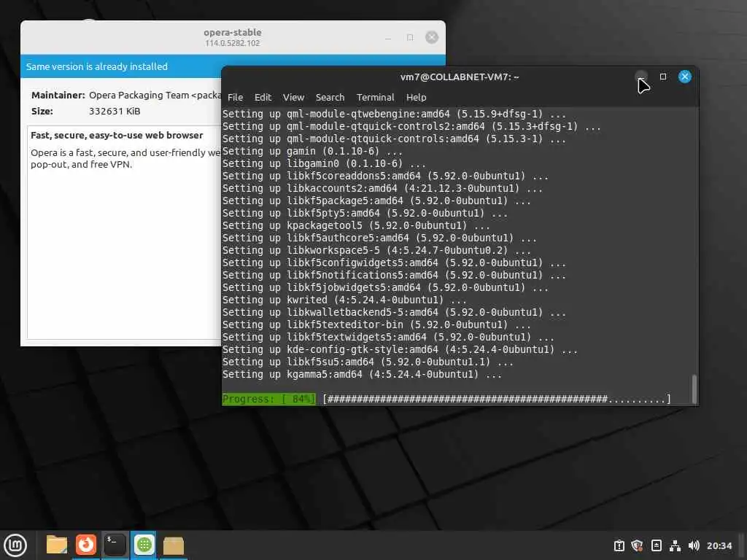Show the calendar from the 20:34 clock
Viewport: 747px width, 560px height.
(x=719, y=545)
